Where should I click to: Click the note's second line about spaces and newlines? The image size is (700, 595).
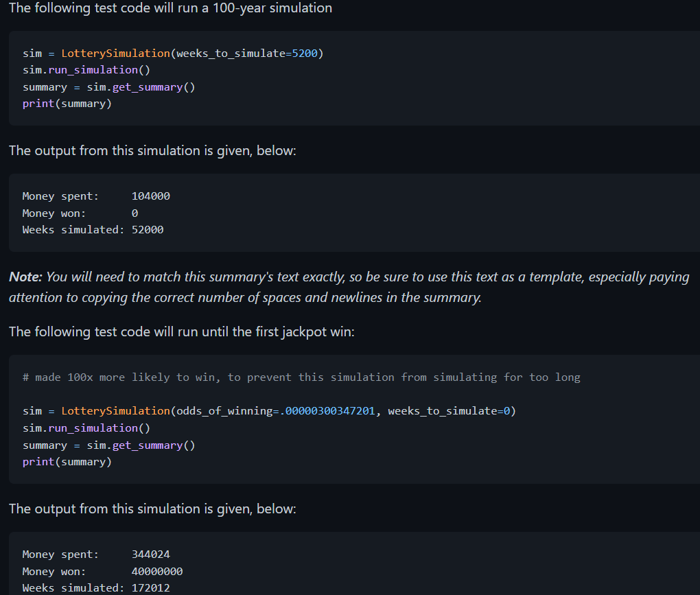coord(245,298)
